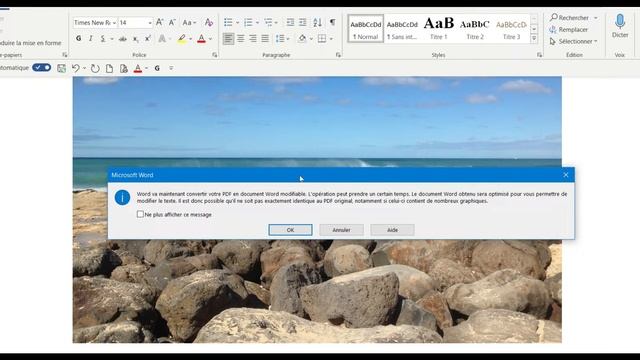
Task: Show paragraph marks with pilcrow icon
Action: tap(333, 22)
